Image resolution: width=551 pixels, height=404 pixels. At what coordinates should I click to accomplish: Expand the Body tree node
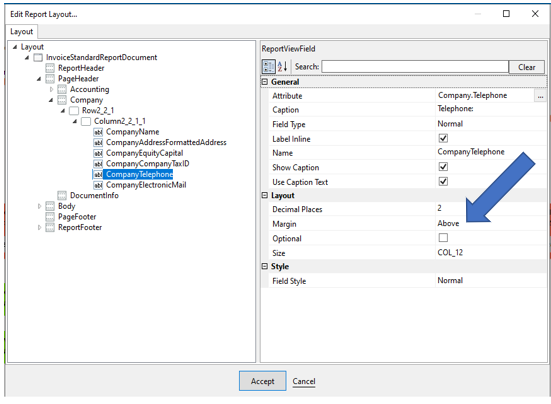[39, 206]
